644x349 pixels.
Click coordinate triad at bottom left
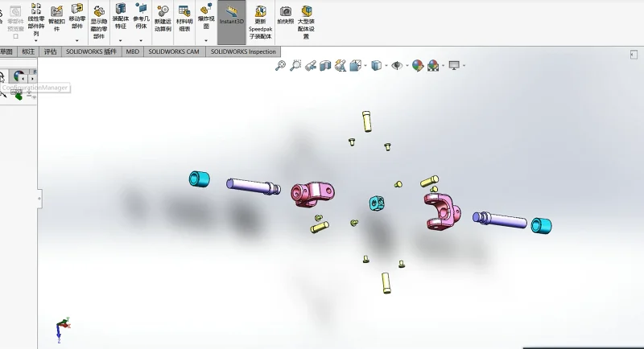tap(63, 329)
